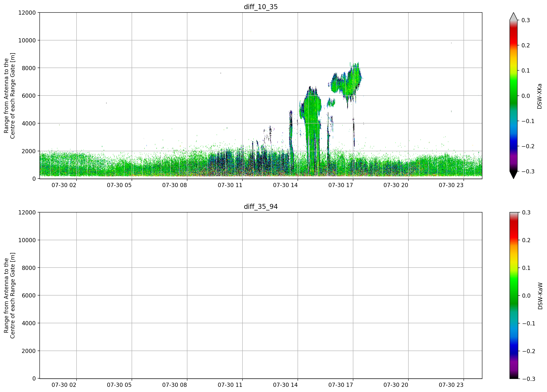The width and height of the screenshot is (547, 392).
Task: Select the "12000" tick of diff_10_35 plot
Action: (x=27, y=12)
